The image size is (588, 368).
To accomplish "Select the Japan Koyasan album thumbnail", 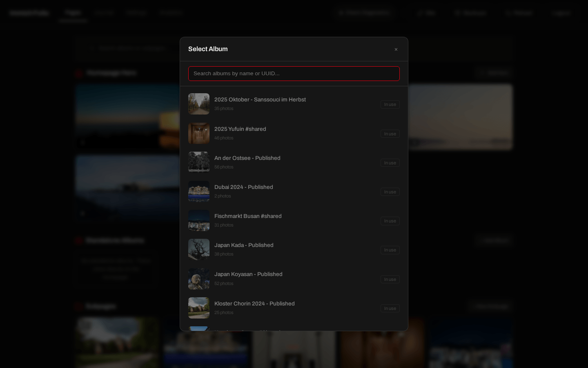I will point(199,279).
